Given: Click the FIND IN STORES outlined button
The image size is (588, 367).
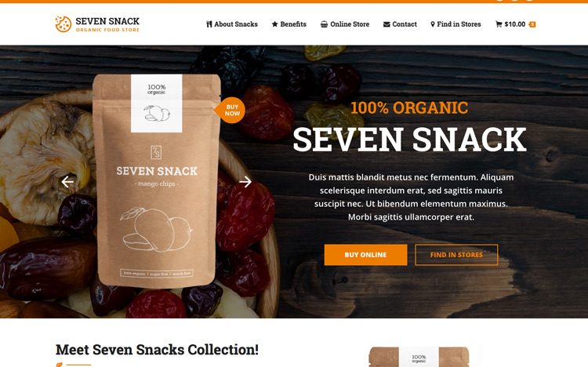Looking at the screenshot, I should [x=456, y=255].
